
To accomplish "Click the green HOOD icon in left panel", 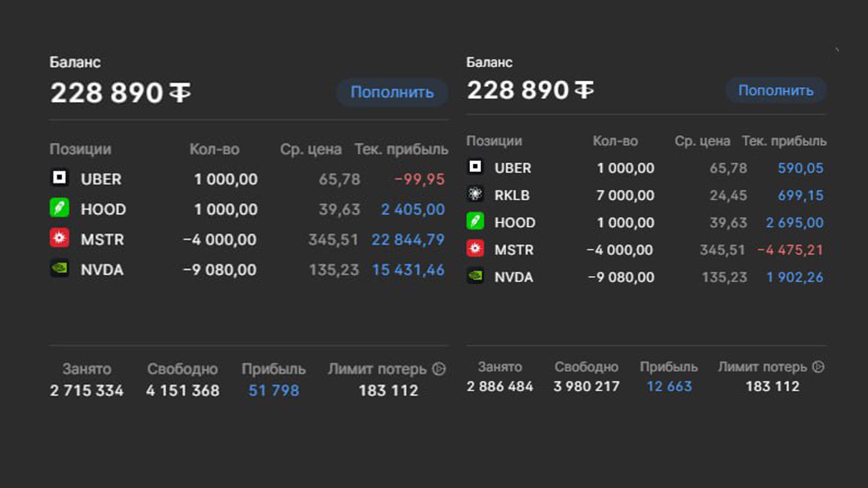I will (59, 208).
